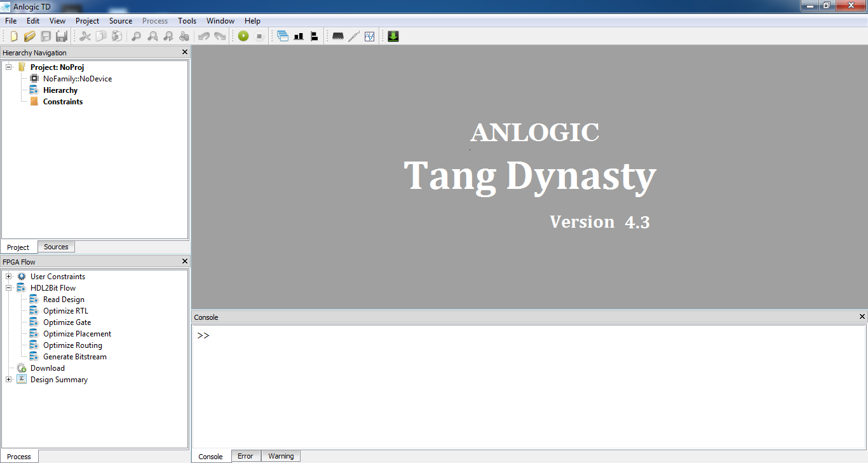868x463 pixels.
Task: Select the Design Summary flow item
Action: point(59,380)
